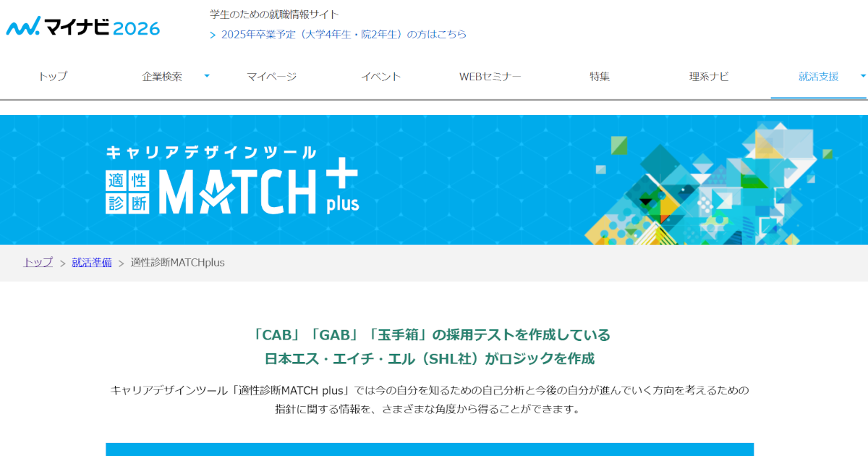Click the キャリアデザインツール banner heading
The image size is (868, 456).
coord(210,153)
